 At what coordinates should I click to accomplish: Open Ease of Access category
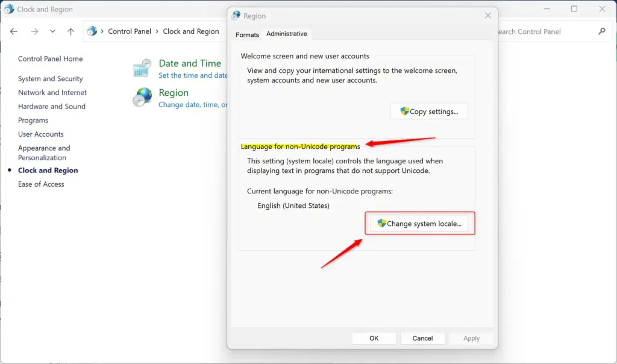click(41, 184)
